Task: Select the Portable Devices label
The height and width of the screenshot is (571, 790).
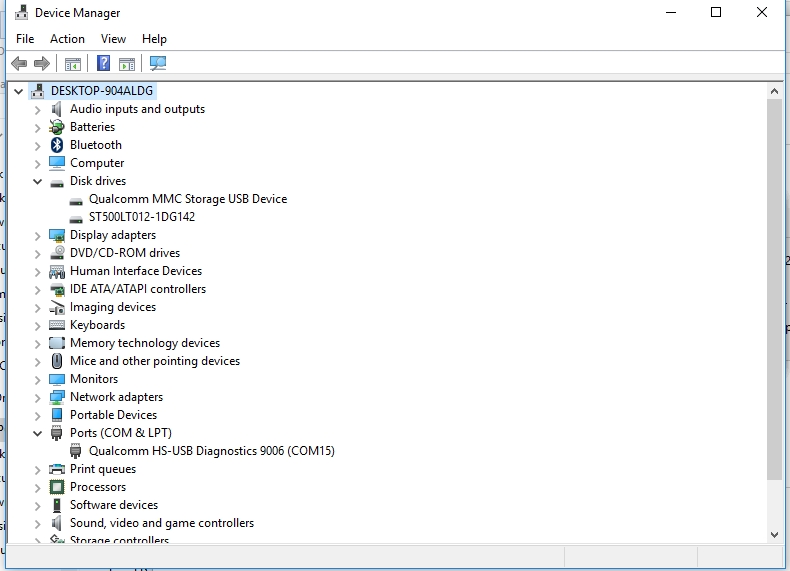Action: [x=113, y=415]
